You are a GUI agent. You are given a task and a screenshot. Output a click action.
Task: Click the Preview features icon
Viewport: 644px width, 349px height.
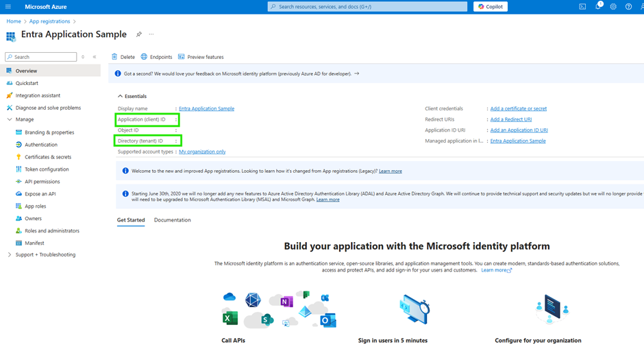(181, 57)
